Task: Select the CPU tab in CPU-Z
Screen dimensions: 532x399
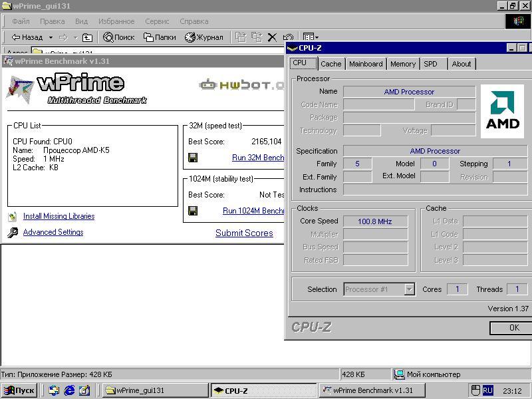Action: click(x=303, y=63)
